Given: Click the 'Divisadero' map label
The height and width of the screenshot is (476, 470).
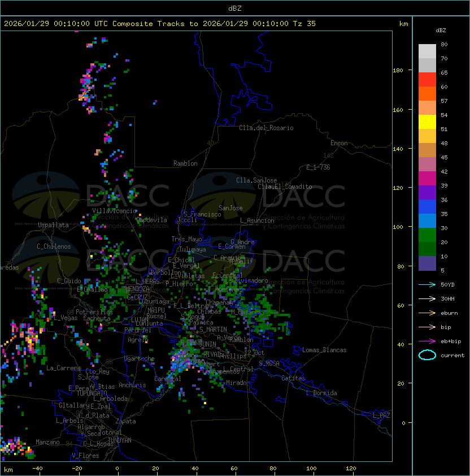Looking at the screenshot, I should point(251,280).
